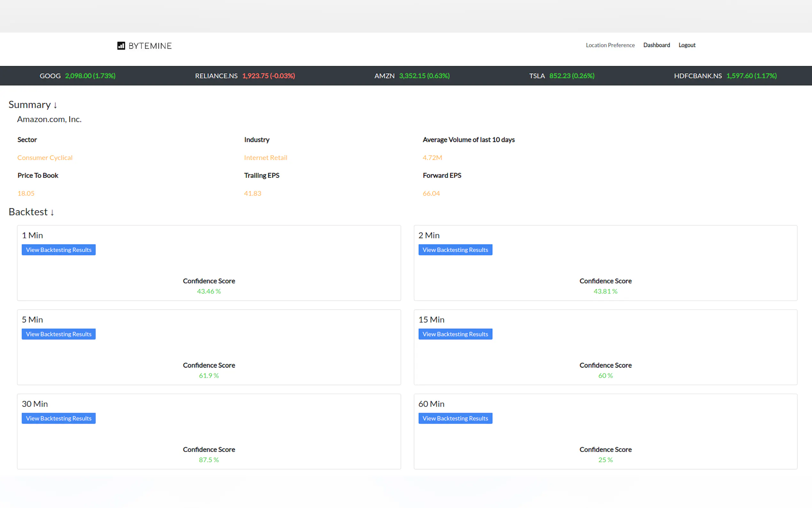The height and width of the screenshot is (508, 812).
Task: Select the AMZN ticker quote
Action: tap(412, 76)
